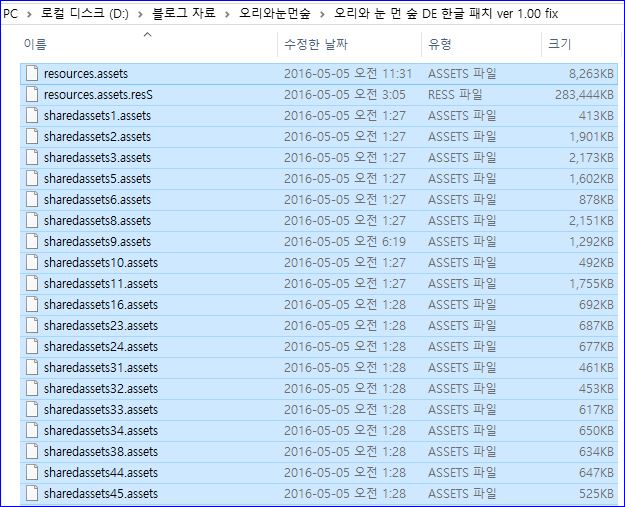
Task: Select the resources.assets.resS file name
Action: pyautogui.click(x=98, y=95)
